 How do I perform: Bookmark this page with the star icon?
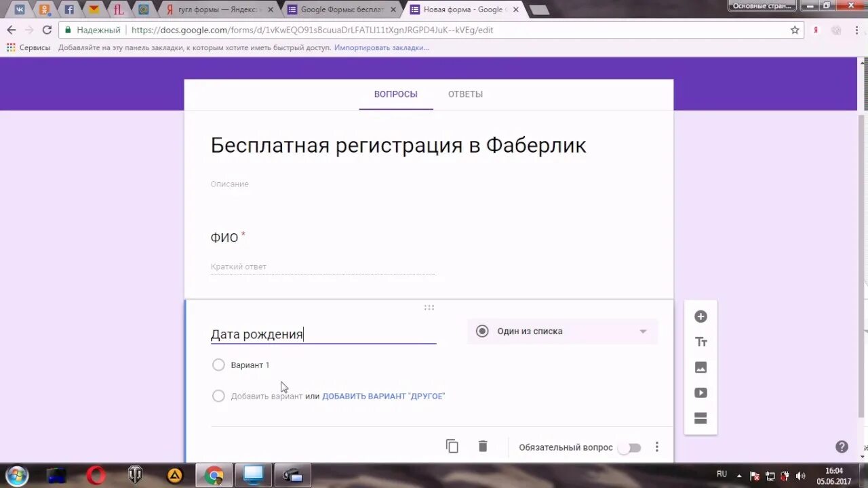pos(795,30)
